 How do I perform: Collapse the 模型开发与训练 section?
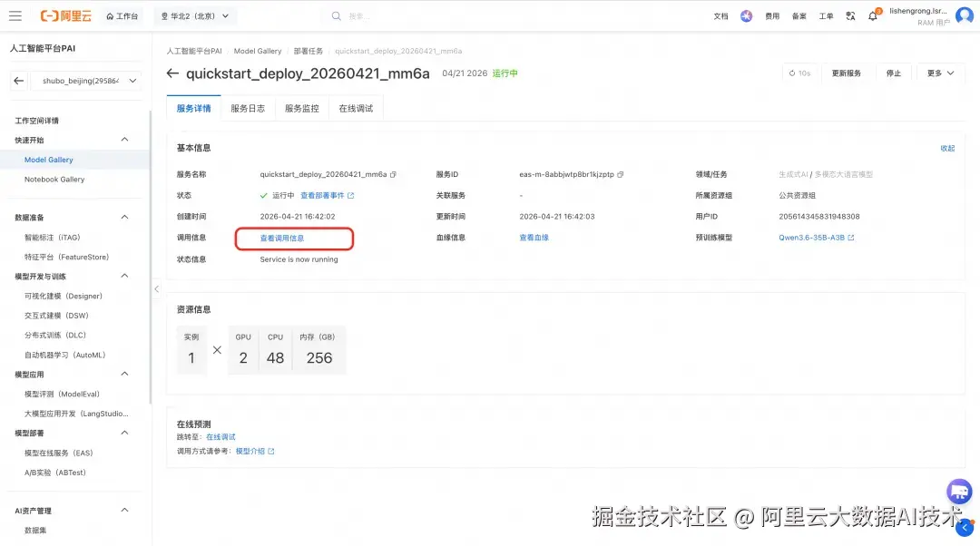[124, 276]
